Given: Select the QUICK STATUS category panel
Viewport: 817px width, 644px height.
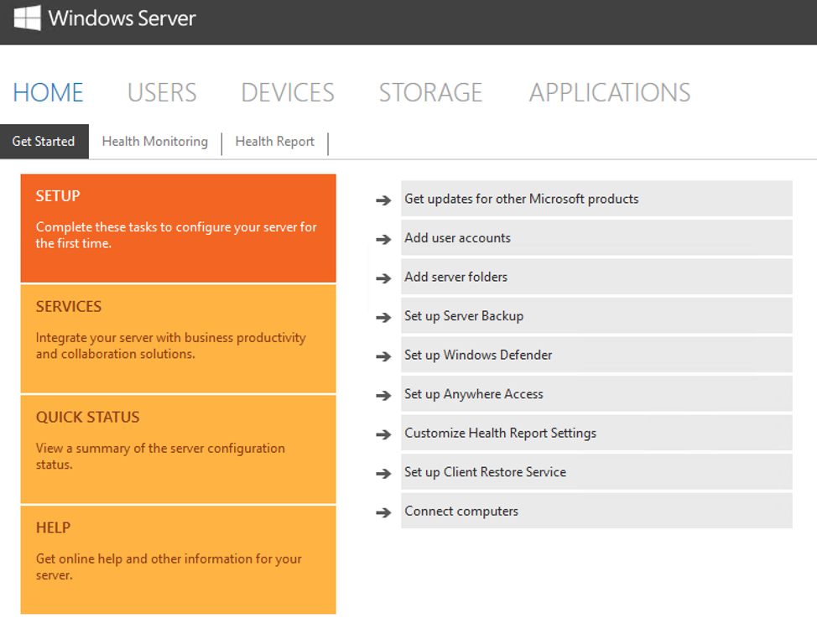Looking at the screenshot, I should click(x=178, y=449).
